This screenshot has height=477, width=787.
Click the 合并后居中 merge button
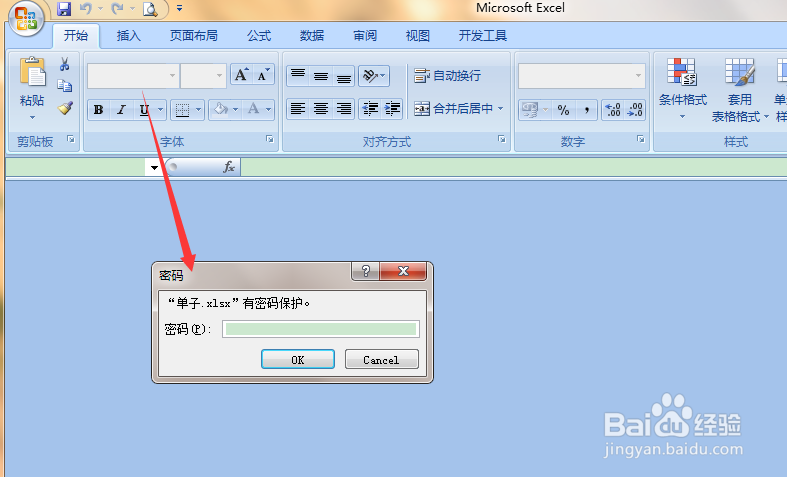click(x=454, y=108)
